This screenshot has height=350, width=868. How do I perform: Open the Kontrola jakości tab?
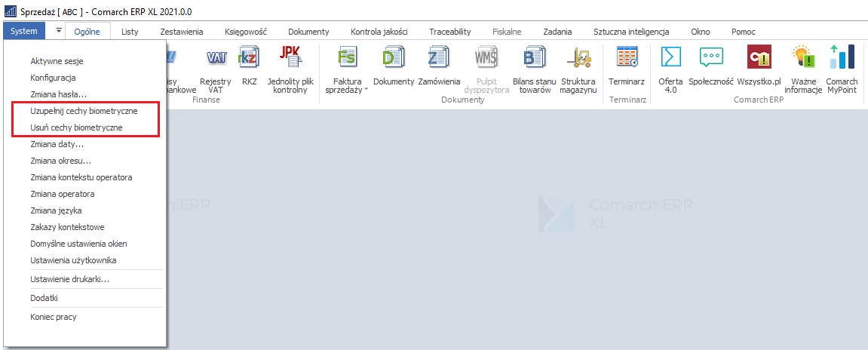point(379,32)
